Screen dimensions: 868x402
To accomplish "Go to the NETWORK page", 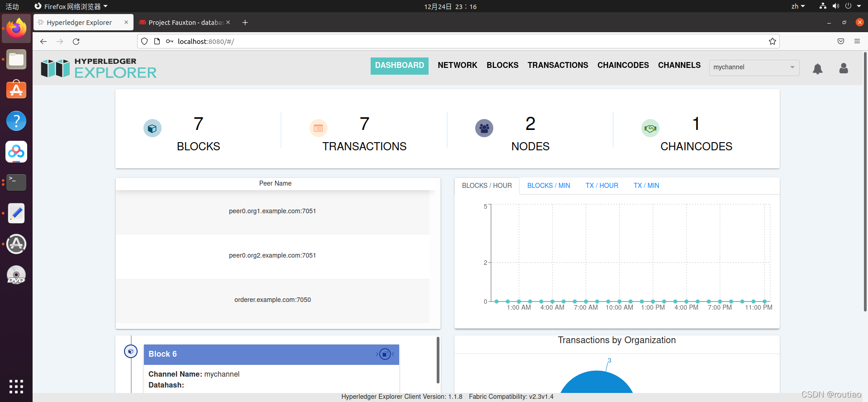I will (458, 65).
